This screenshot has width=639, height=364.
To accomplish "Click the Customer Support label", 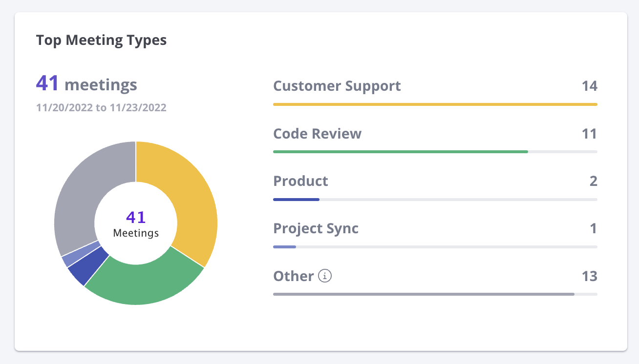I will [x=337, y=86].
